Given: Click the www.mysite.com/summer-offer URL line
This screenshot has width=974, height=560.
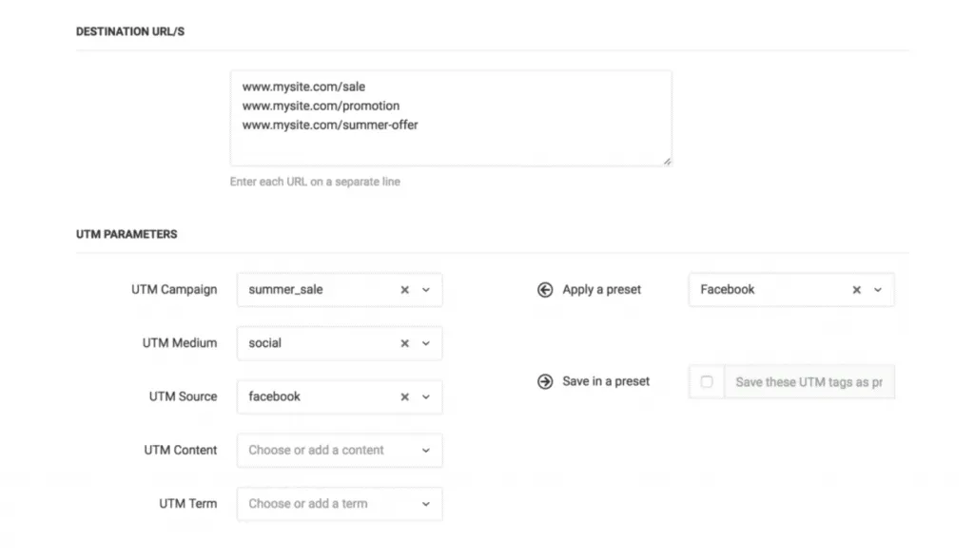Looking at the screenshot, I should 330,125.
